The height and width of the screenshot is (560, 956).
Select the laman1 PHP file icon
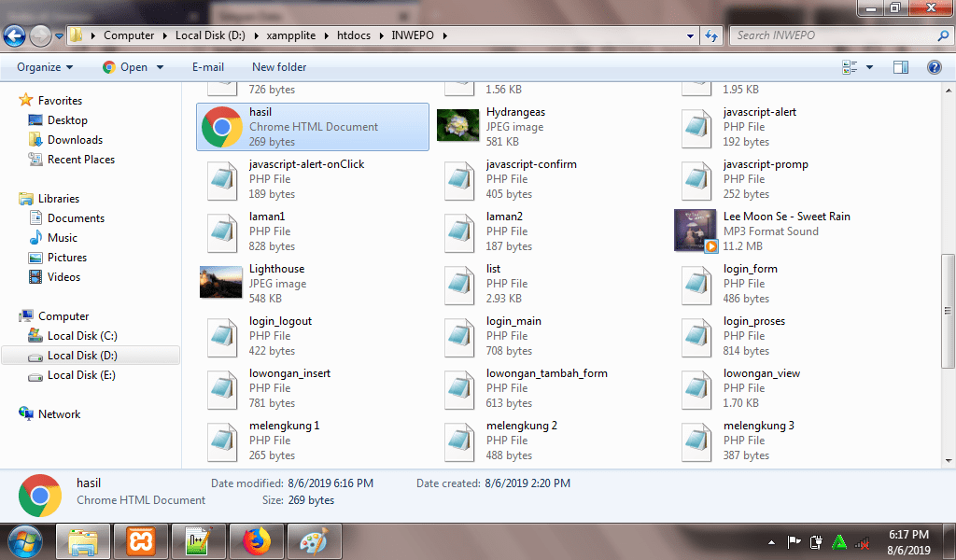pos(222,232)
